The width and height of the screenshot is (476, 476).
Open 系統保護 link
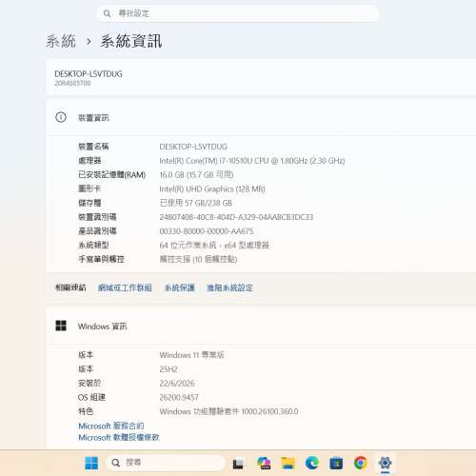pos(179,288)
